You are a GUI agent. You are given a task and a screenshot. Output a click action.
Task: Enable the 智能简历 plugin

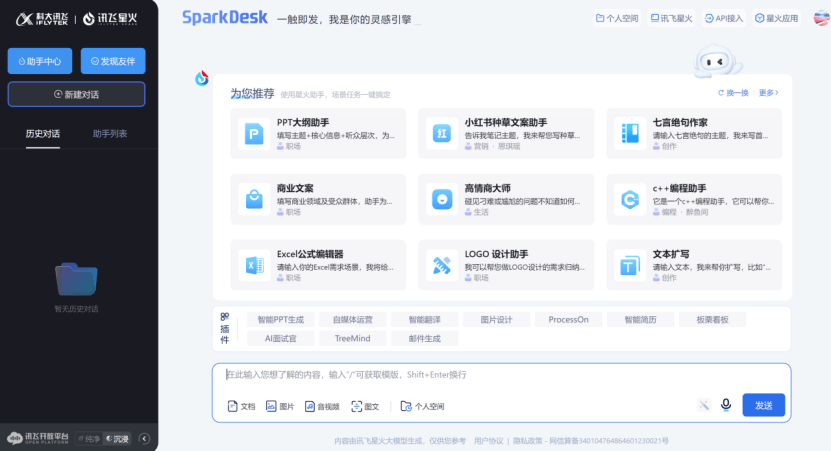[640, 320]
